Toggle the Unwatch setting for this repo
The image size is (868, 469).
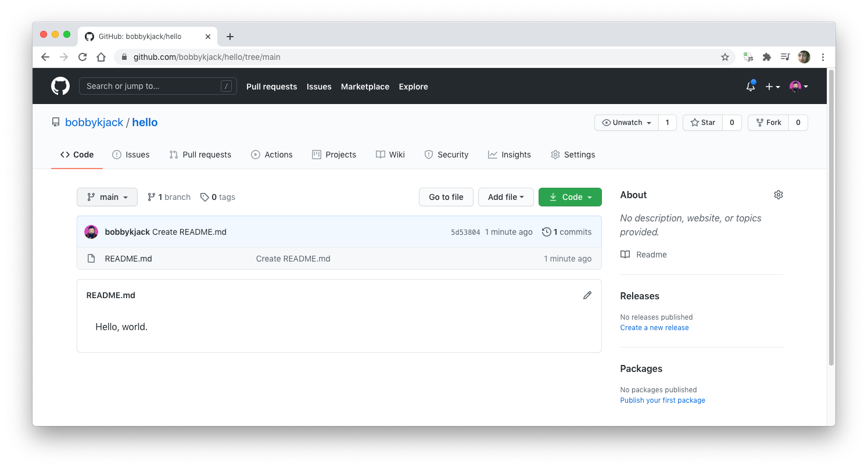coord(626,122)
